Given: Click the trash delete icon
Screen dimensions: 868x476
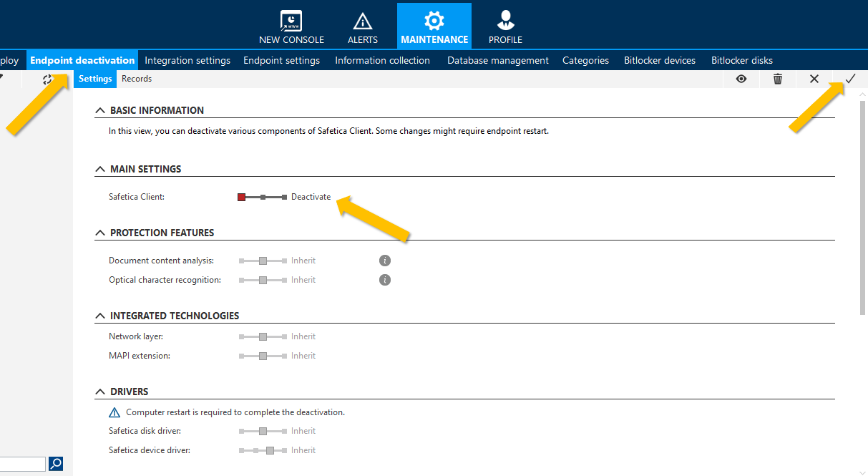Looking at the screenshot, I should (x=778, y=79).
